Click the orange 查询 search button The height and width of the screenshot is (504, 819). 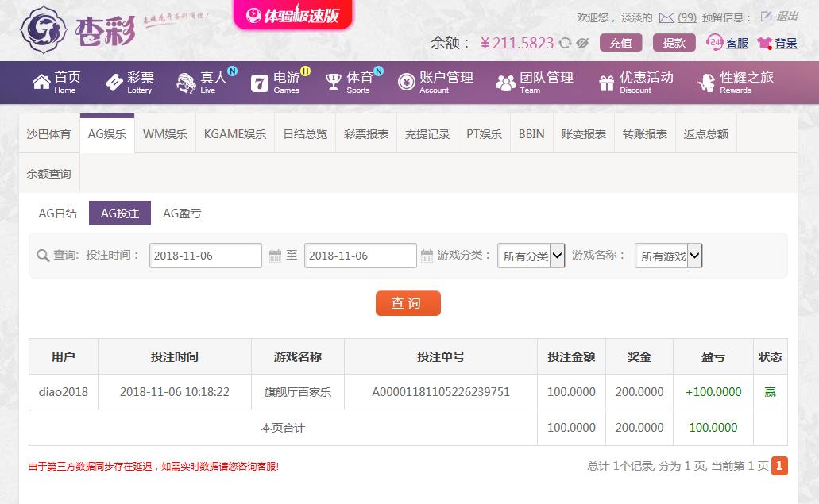tap(408, 303)
